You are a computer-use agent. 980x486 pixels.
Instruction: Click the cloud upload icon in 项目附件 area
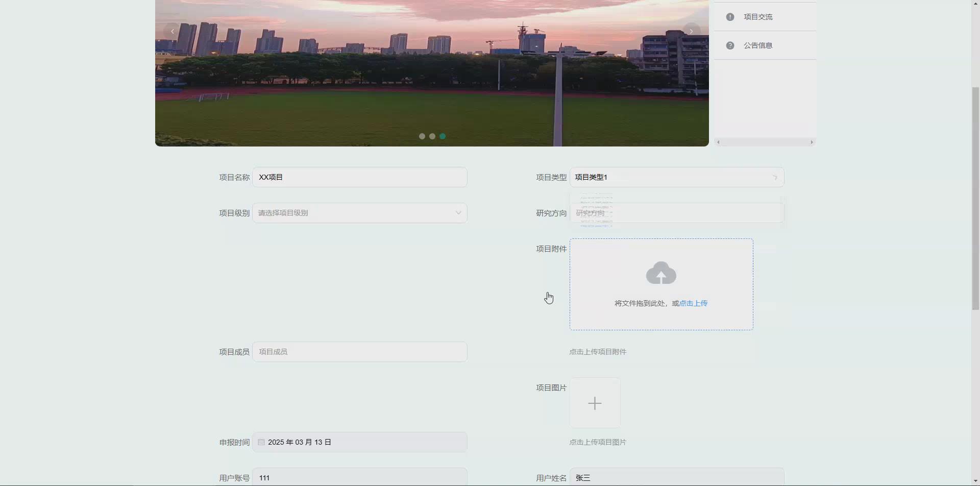tap(660, 273)
